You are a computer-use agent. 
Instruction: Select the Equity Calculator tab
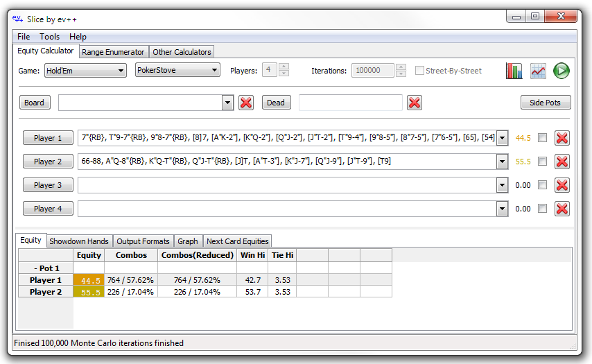[x=45, y=51]
